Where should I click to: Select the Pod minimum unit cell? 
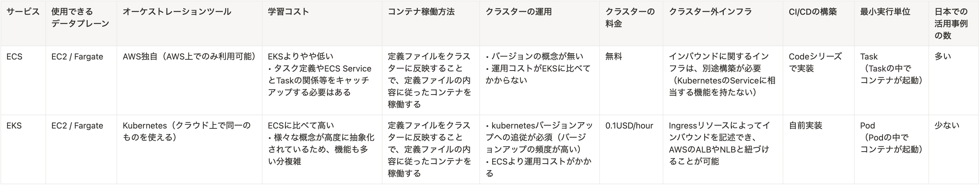pos(891,149)
